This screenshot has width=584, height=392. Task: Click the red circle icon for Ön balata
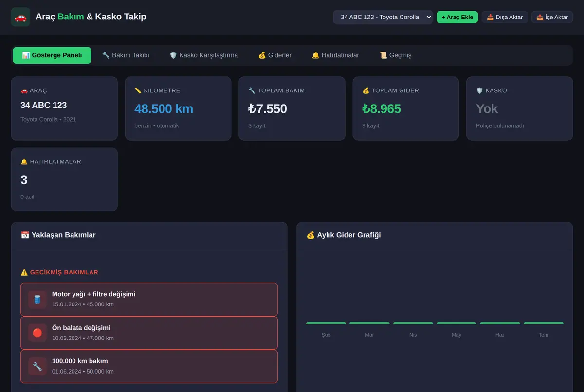tap(37, 333)
